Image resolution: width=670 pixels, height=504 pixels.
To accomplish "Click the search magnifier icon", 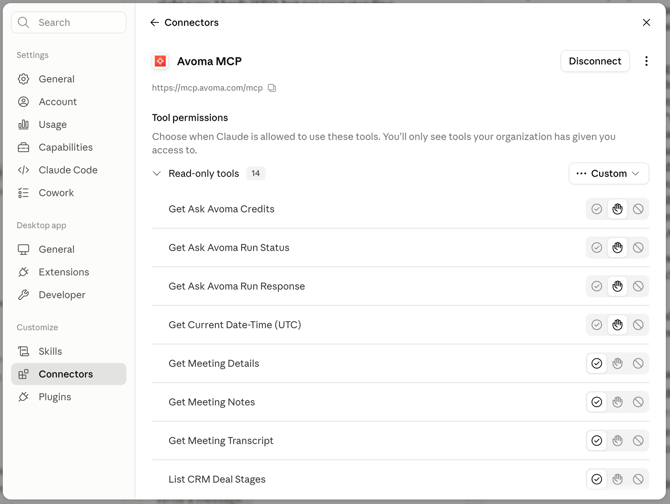I will (x=24, y=22).
